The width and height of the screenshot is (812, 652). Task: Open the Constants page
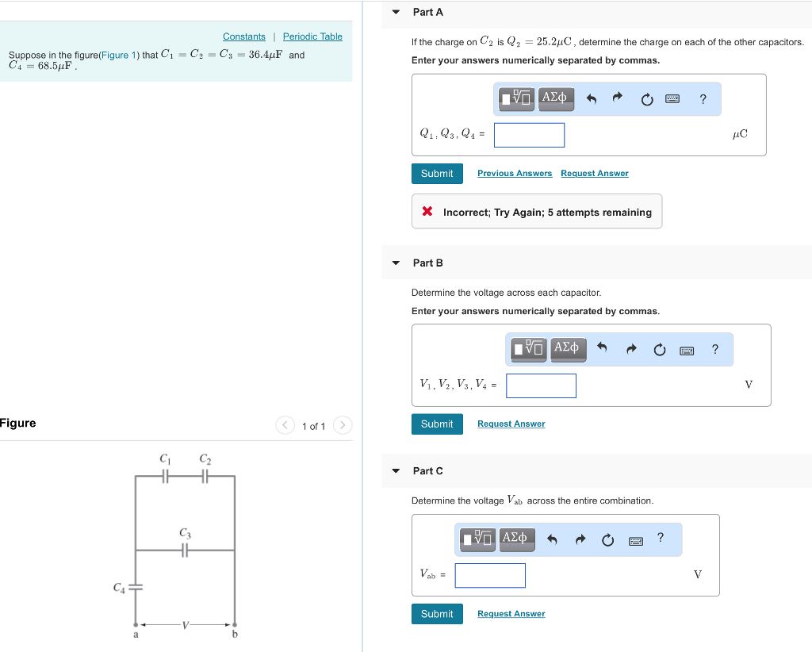tap(243, 36)
